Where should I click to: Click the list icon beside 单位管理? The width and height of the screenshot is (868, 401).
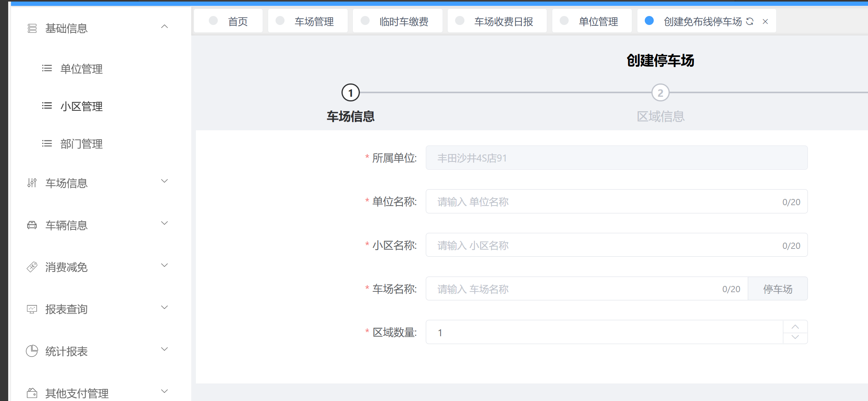(47, 69)
